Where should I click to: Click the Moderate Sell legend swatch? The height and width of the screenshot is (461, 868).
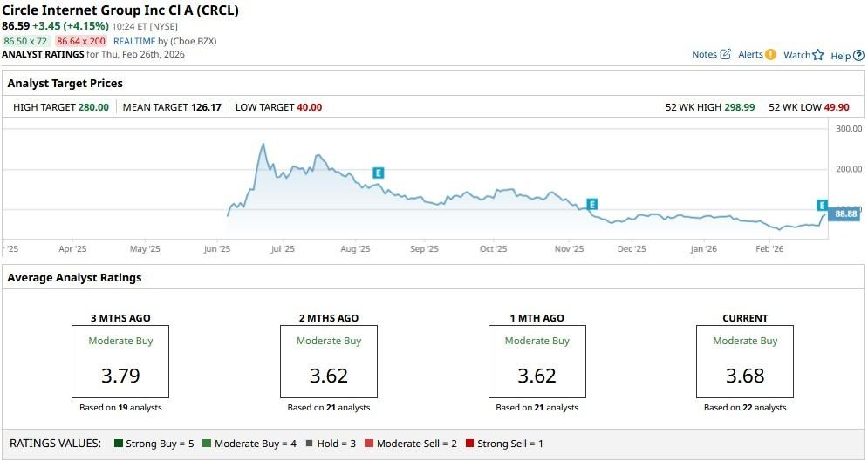(x=369, y=444)
